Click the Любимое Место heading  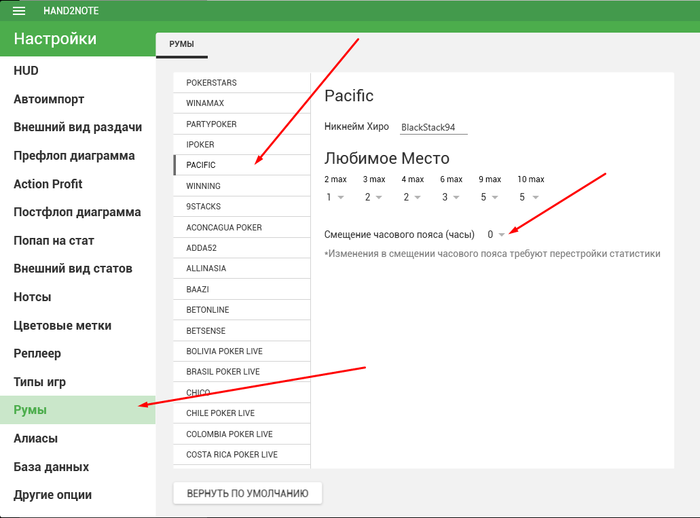pos(387,158)
